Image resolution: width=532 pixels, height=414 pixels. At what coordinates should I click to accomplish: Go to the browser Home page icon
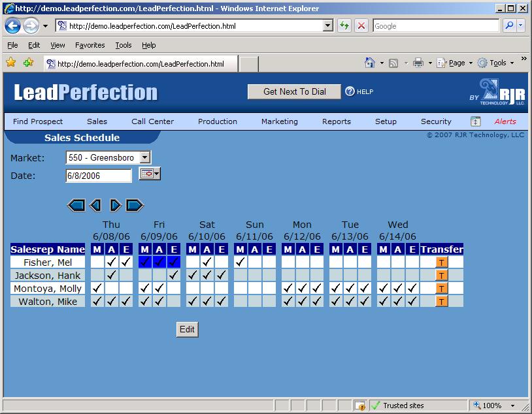tap(370, 63)
